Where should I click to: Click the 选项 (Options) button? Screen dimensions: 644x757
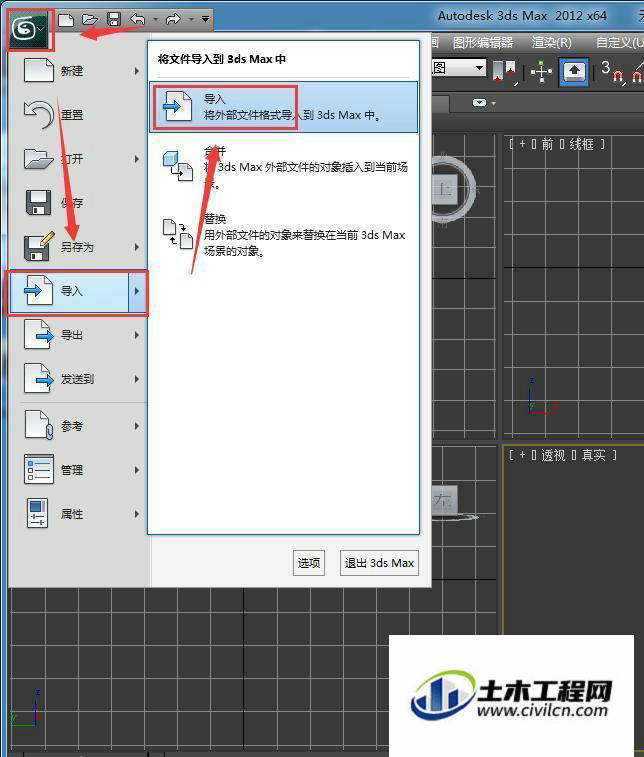(x=309, y=563)
